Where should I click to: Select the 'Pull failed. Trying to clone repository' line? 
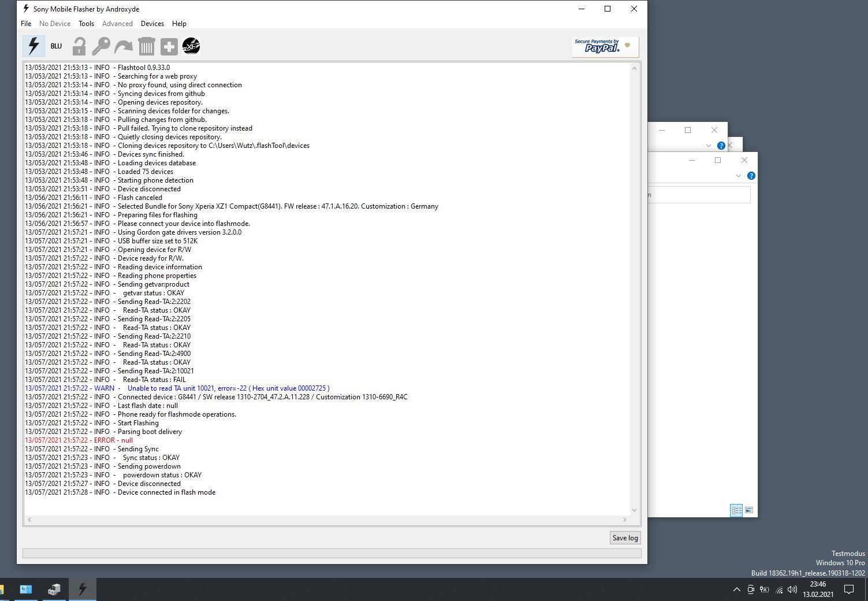click(x=139, y=128)
